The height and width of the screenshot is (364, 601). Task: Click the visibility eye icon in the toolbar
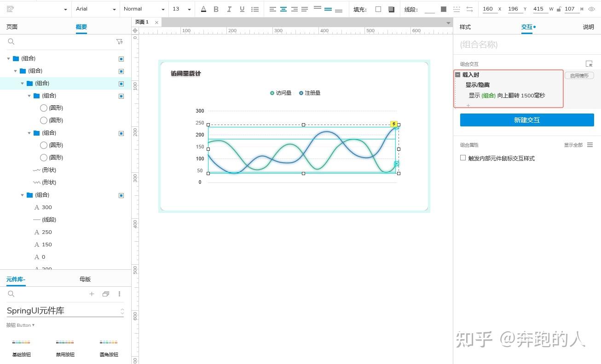point(592,9)
